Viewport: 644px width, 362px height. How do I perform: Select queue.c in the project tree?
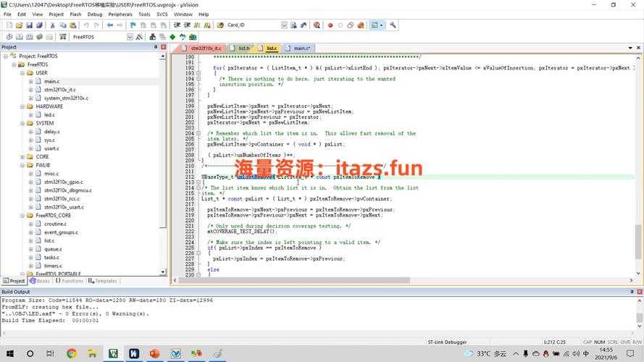point(52,249)
